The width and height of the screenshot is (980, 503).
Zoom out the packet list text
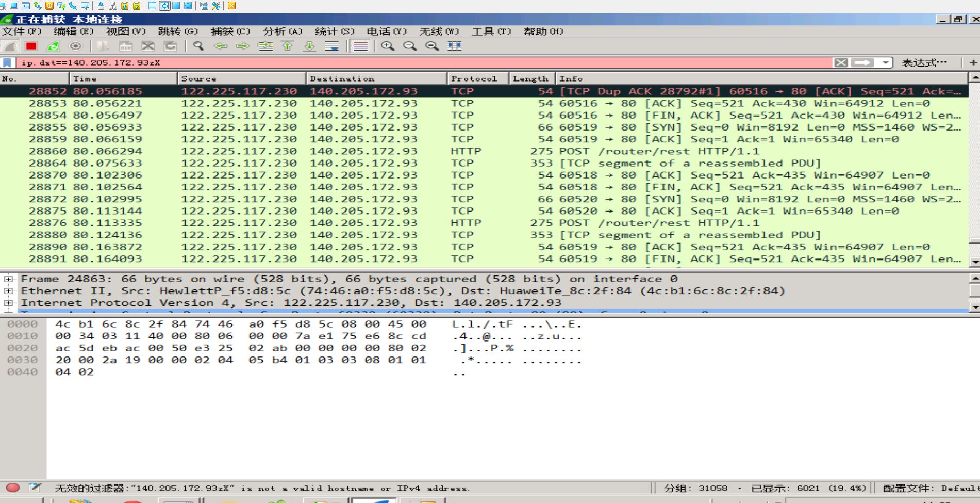tap(409, 46)
